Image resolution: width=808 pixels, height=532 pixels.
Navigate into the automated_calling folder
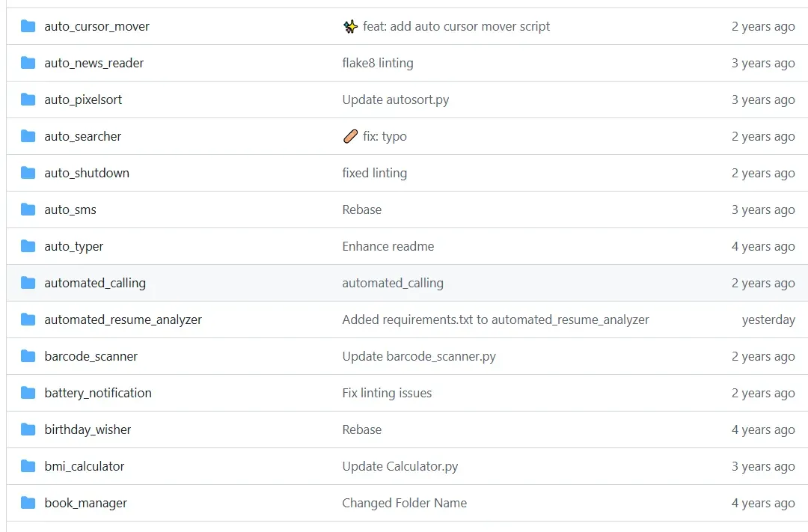[95, 283]
